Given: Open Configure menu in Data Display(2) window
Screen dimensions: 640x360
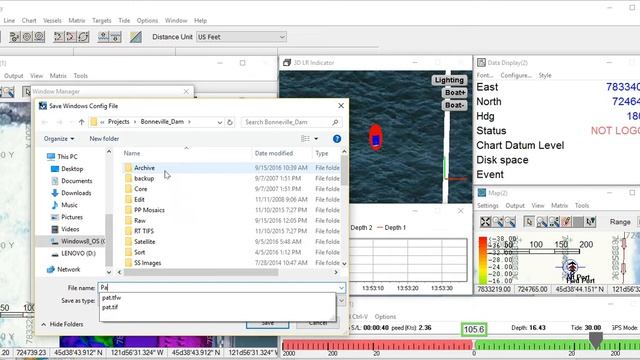Looking at the screenshot, I should (x=516, y=76).
